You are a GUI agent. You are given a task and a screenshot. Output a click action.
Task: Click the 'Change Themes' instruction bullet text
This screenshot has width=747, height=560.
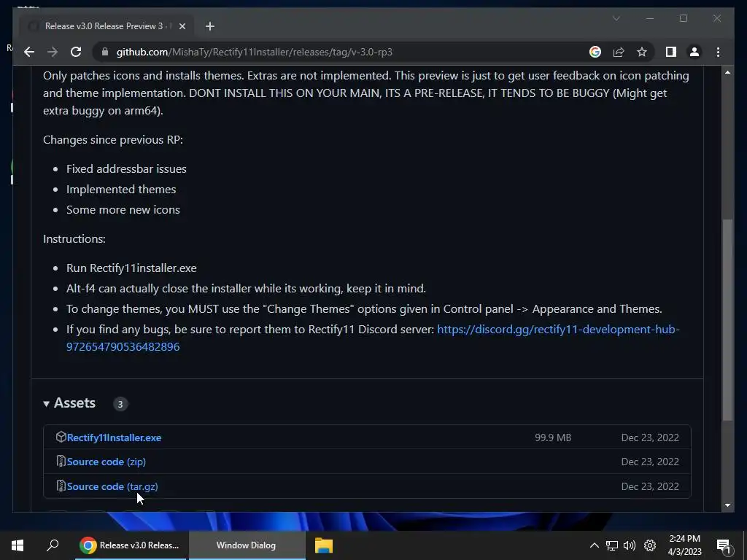pos(364,309)
